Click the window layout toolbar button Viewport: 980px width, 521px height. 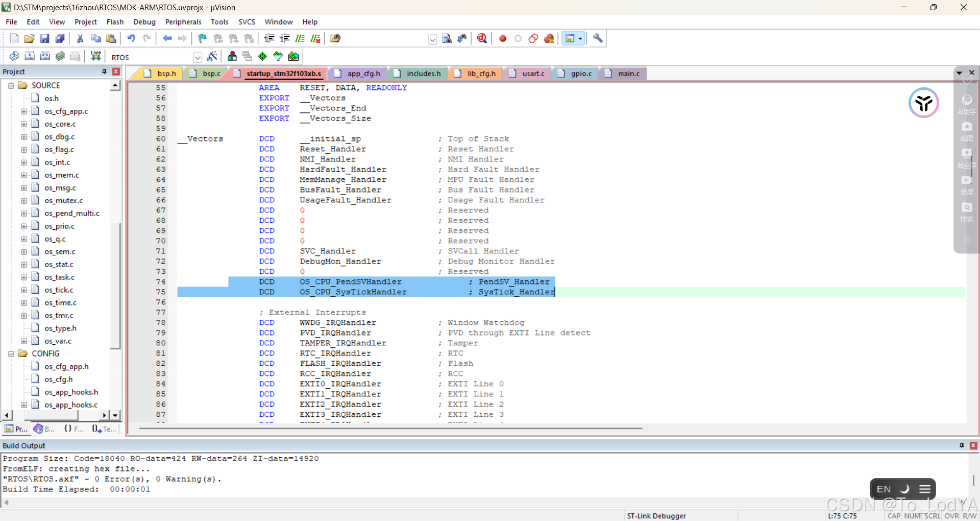pos(570,38)
